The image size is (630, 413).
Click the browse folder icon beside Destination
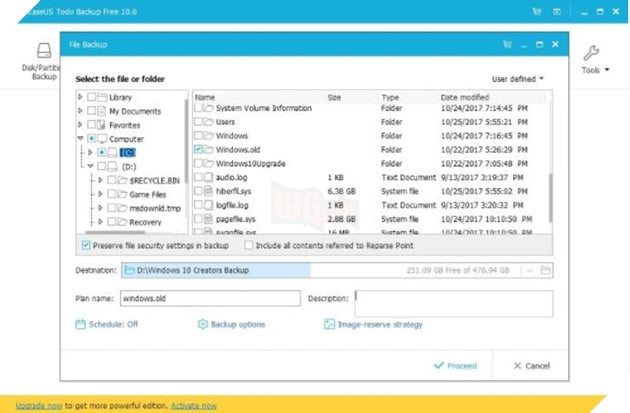tap(547, 271)
